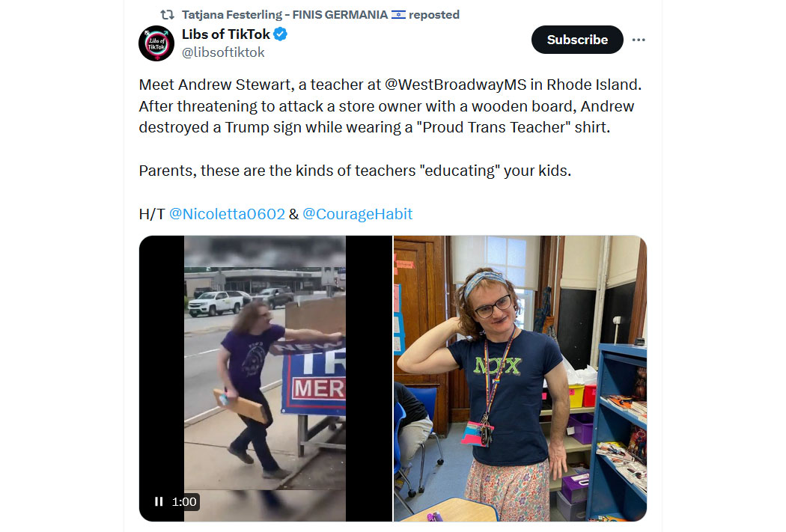Screen dimensions: 786x532
Task: Open the @libsoftiktok handle
Action: [223, 52]
